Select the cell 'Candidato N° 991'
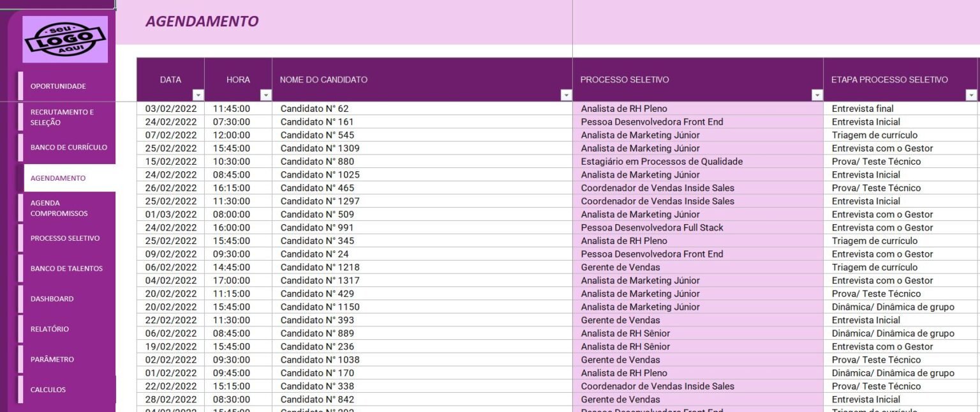Viewport: 980px width, 412px height. 422,227
